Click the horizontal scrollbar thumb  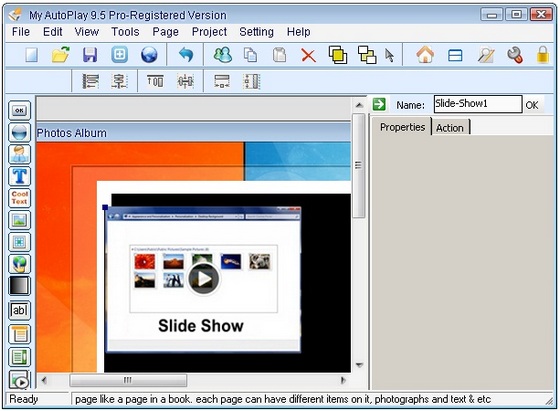(x=128, y=381)
